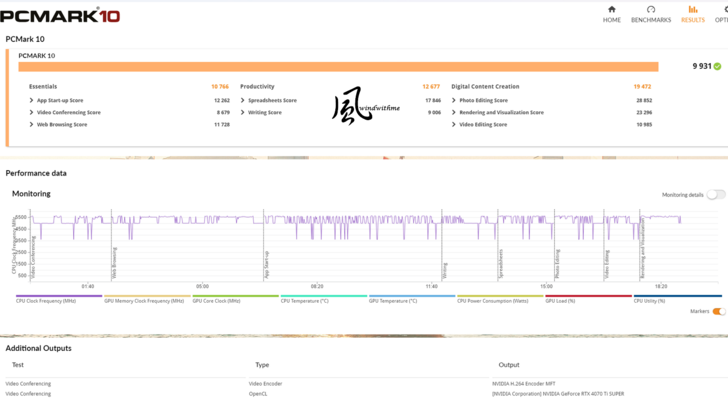The height and width of the screenshot is (400, 728).
Task: Click the green valid-score checkmark icon
Action: click(717, 66)
